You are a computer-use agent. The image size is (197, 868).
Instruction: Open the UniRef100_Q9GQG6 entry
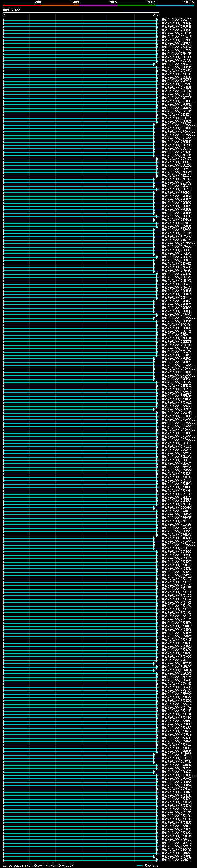point(176,751)
